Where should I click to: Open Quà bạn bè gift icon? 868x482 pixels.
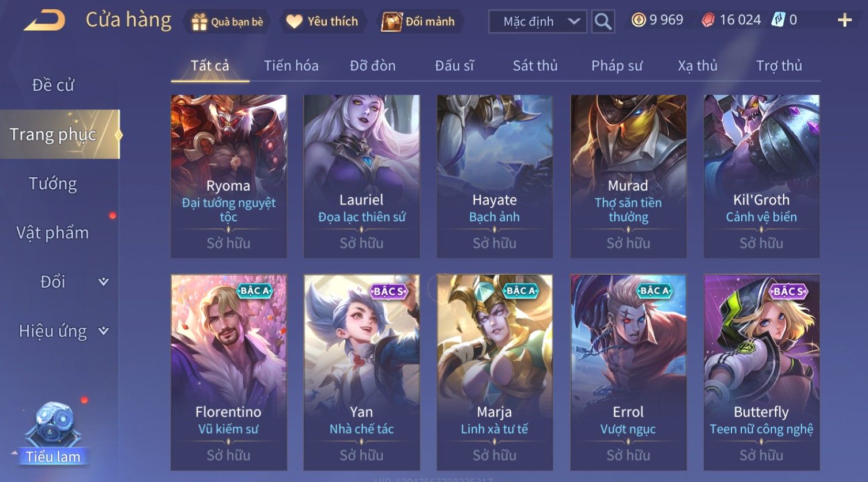[199, 22]
